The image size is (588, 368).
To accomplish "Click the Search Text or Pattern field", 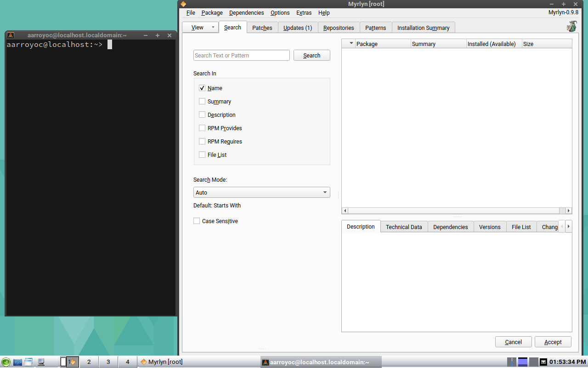I will pyautogui.click(x=241, y=56).
